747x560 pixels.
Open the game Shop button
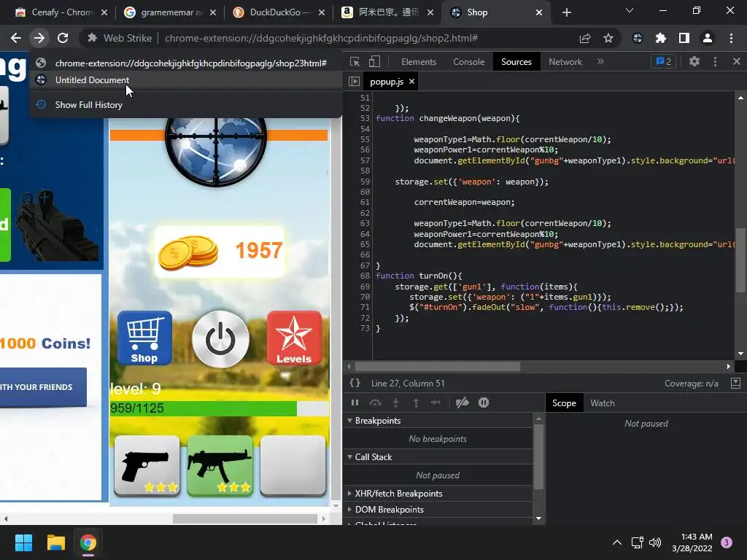[144, 338]
